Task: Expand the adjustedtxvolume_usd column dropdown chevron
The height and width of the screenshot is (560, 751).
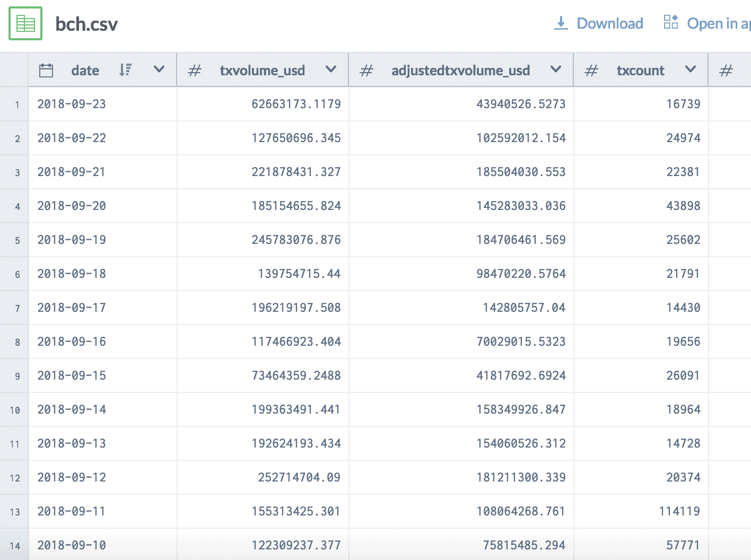Action: pyautogui.click(x=556, y=69)
